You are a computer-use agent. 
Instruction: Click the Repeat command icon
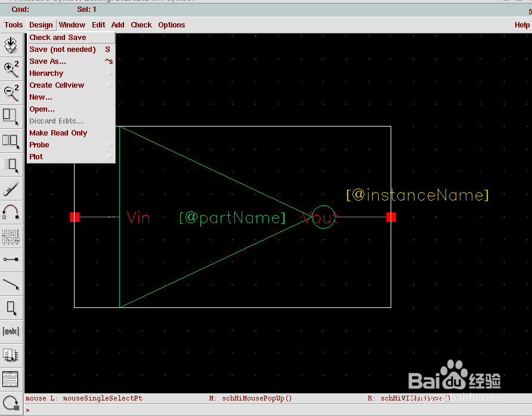tap(11, 403)
